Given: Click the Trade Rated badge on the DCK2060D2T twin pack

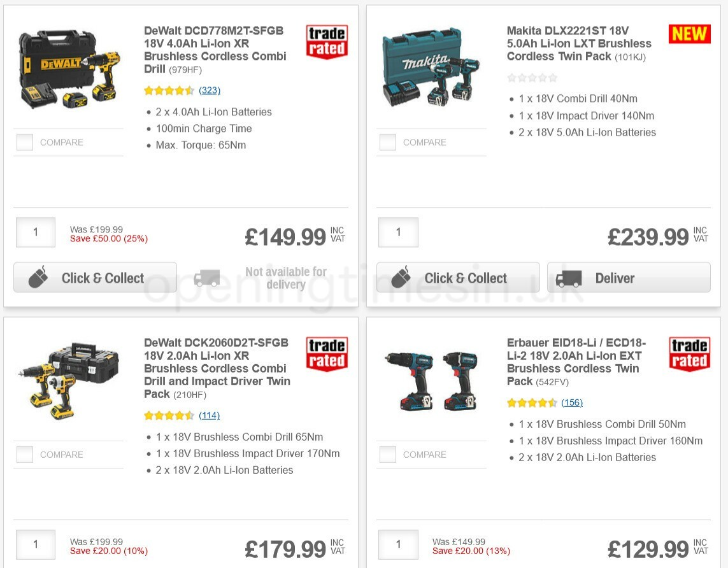Looking at the screenshot, I should coord(326,353).
